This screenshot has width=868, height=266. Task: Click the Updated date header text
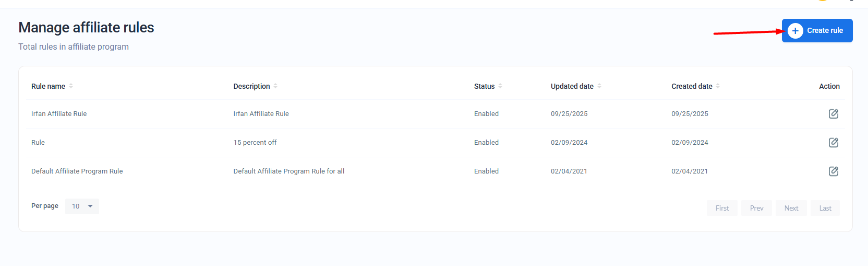(572, 86)
